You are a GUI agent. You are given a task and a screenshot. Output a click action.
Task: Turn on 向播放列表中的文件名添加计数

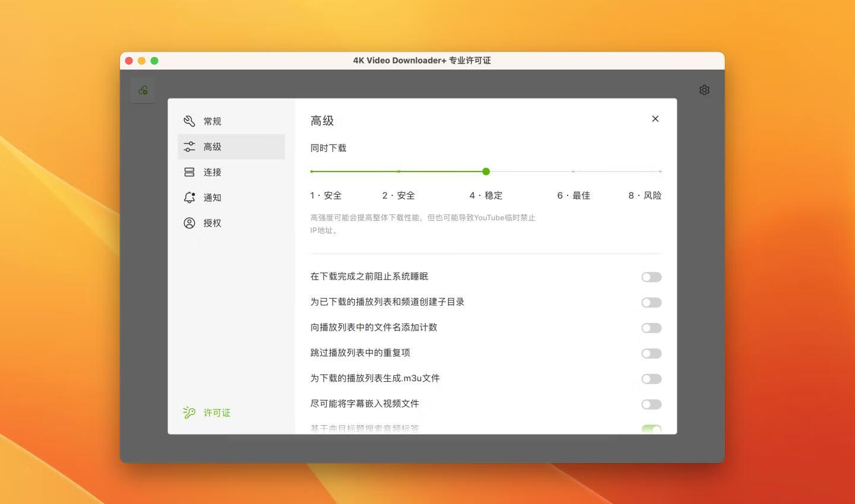[x=651, y=328]
